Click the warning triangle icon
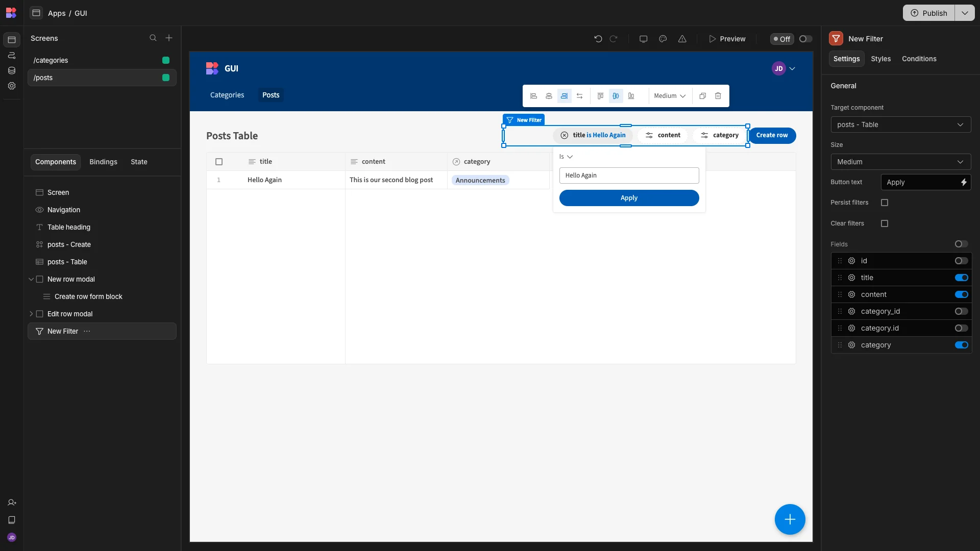This screenshot has width=980, height=551. tap(682, 39)
